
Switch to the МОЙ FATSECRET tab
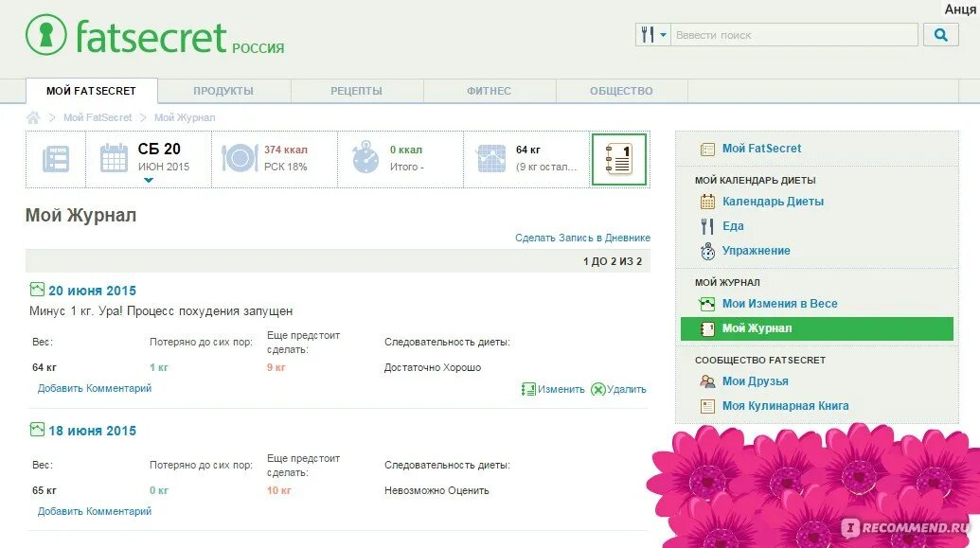(x=91, y=91)
